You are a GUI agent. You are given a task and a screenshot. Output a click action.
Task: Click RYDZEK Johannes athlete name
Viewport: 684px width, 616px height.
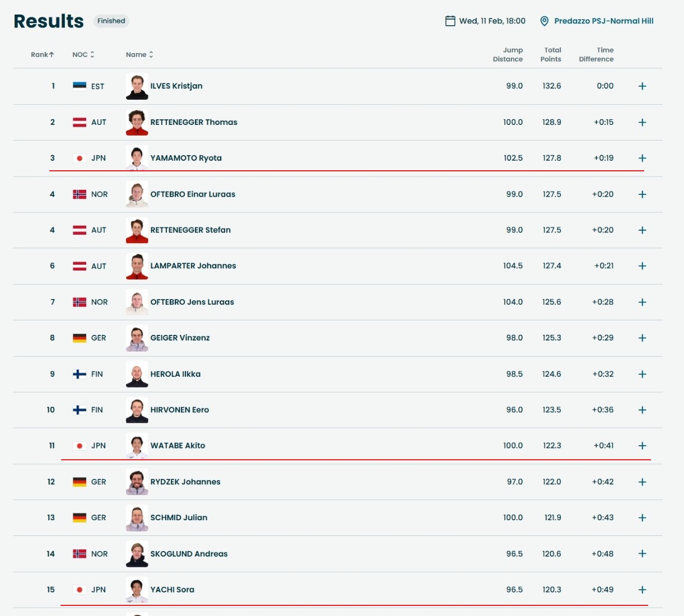coord(185,482)
